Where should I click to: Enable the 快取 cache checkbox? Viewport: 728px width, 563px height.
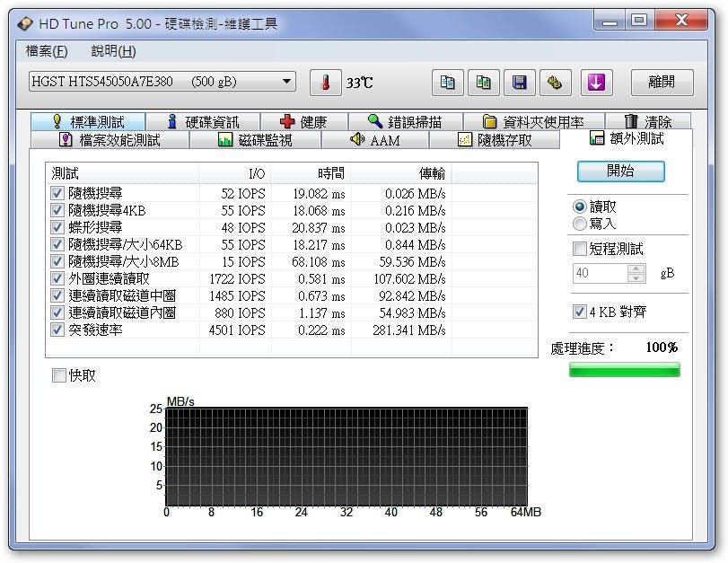(59, 375)
